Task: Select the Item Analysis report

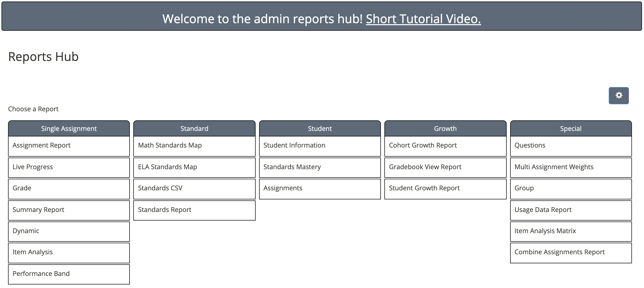Action: (69, 253)
